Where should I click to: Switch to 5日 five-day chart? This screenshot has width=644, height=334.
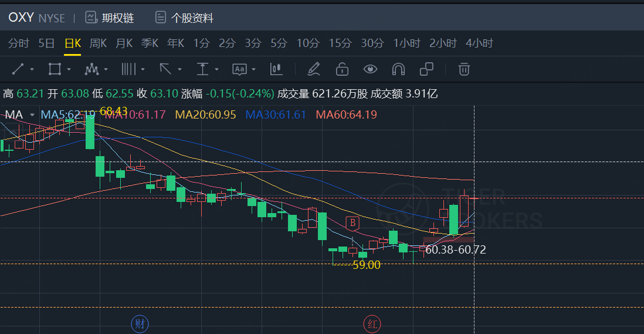(x=46, y=43)
